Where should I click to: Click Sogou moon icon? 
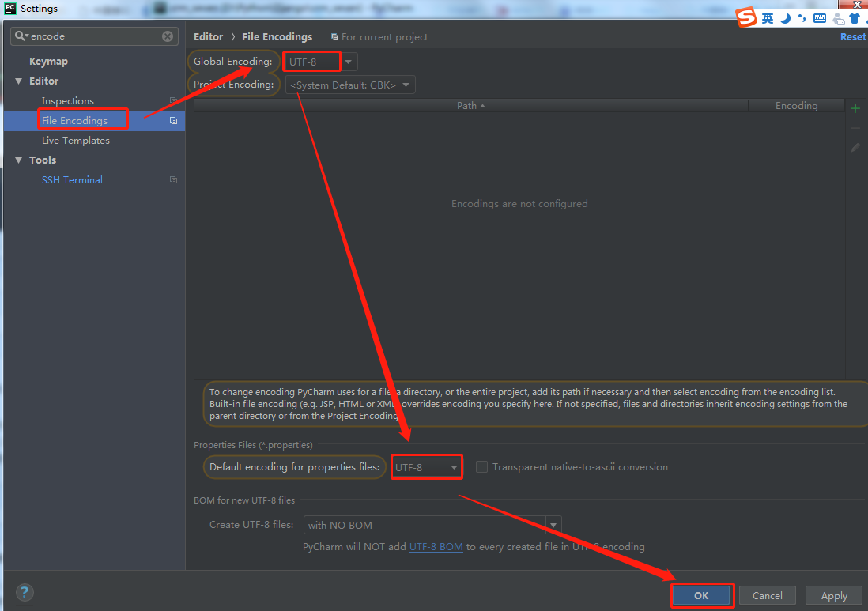785,18
